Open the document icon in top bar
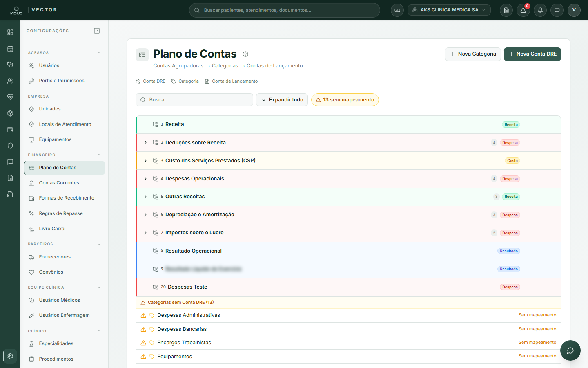 (506, 10)
